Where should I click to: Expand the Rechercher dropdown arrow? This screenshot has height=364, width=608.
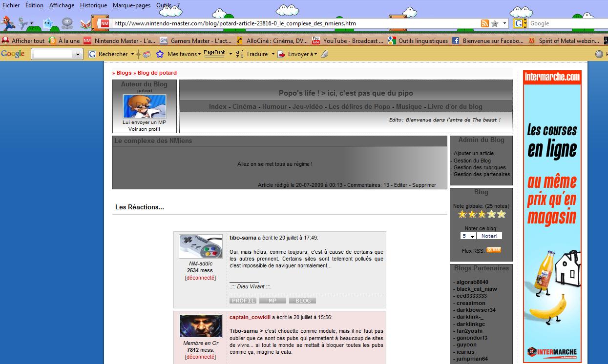(x=132, y=54)
